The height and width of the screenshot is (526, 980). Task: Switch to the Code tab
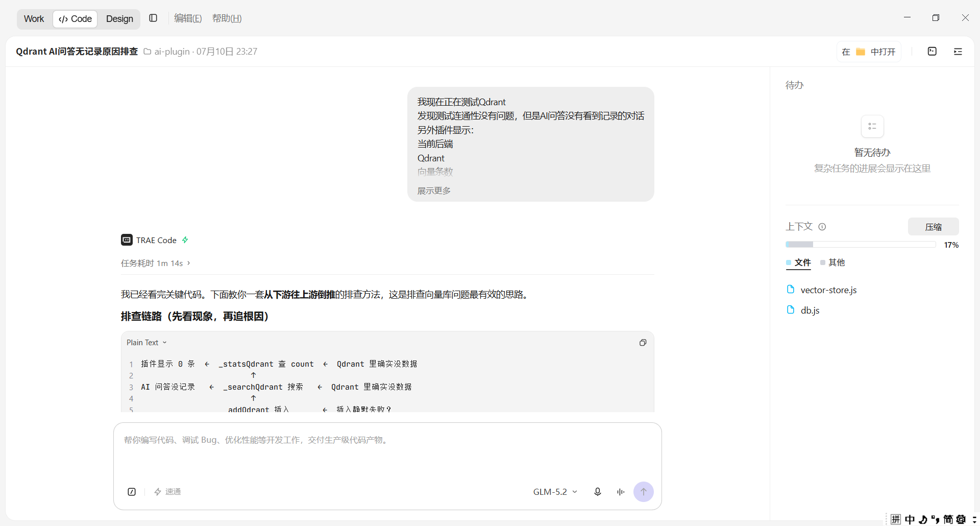(75, 19)
